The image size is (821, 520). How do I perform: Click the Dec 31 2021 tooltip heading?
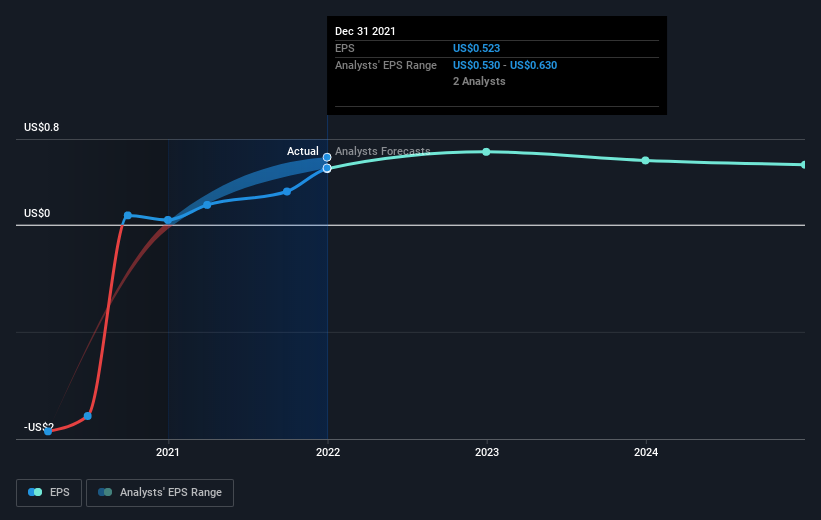pyautogui.click(x=365, y=31)
